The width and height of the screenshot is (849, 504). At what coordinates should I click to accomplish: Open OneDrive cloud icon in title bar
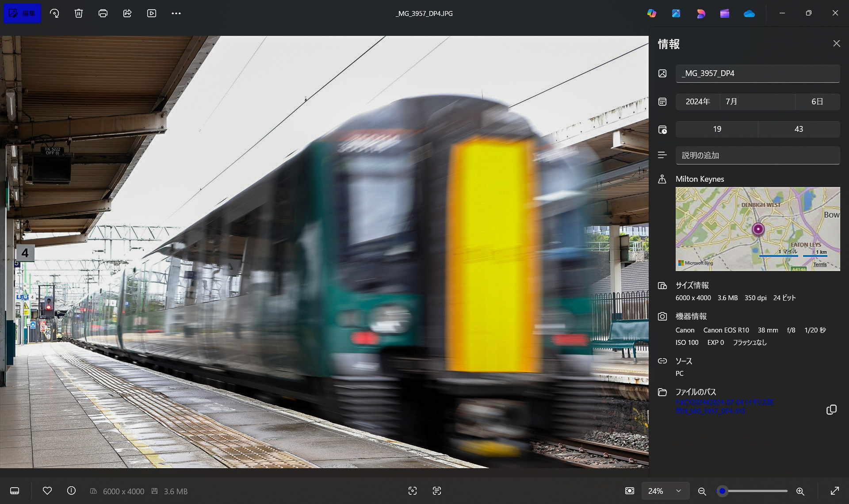tap(749, 14)
